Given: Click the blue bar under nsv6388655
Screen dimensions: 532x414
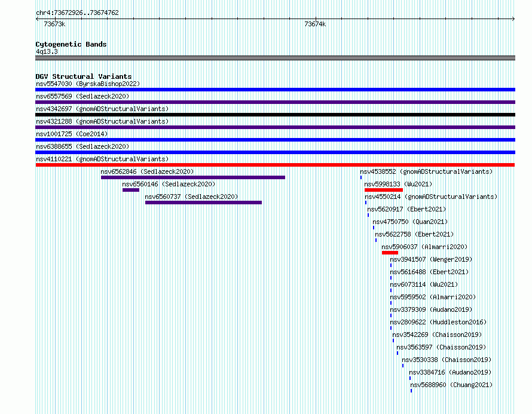Looking at the screenshot, I should (x=275, y=152).
